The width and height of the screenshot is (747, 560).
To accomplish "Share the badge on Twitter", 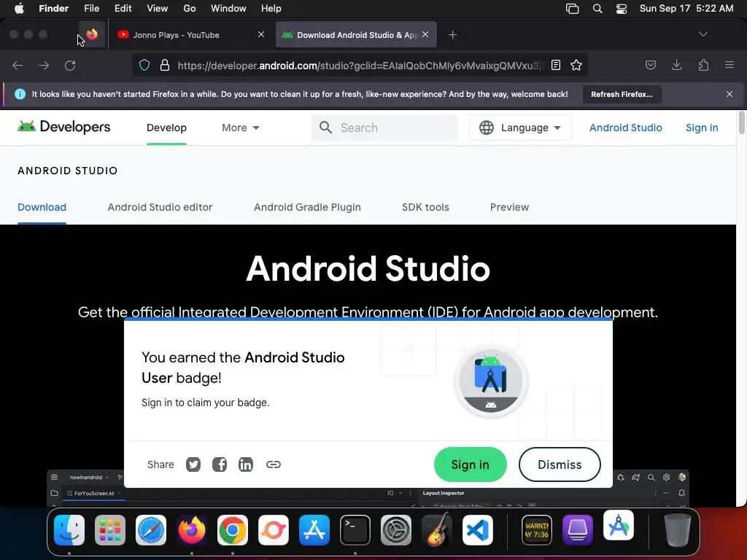I will point(193,464).
